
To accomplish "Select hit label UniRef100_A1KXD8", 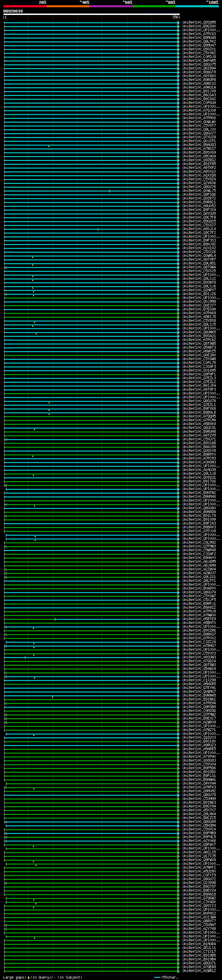I will (199, 175).
